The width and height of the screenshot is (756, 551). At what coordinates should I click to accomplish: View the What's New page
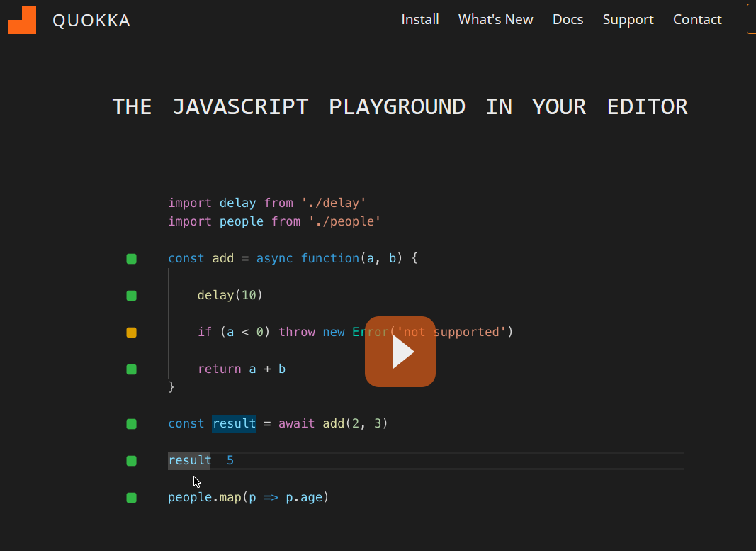coord(495,19)
